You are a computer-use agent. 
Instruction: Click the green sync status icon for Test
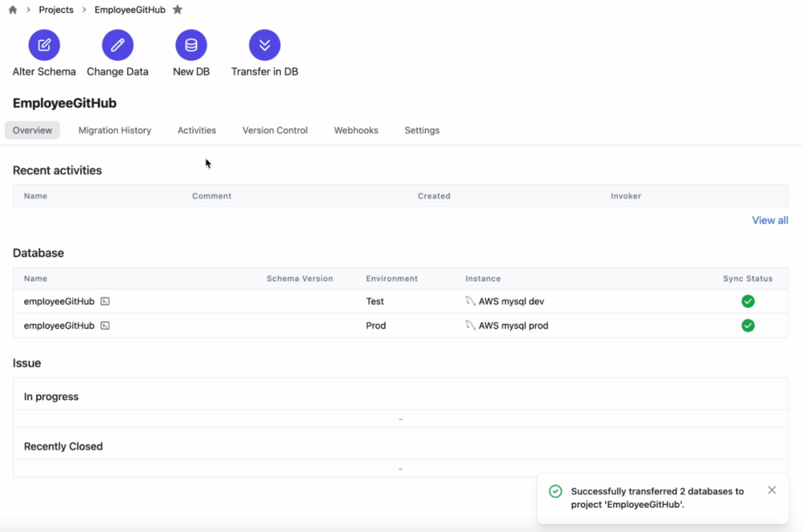[748, 301]
